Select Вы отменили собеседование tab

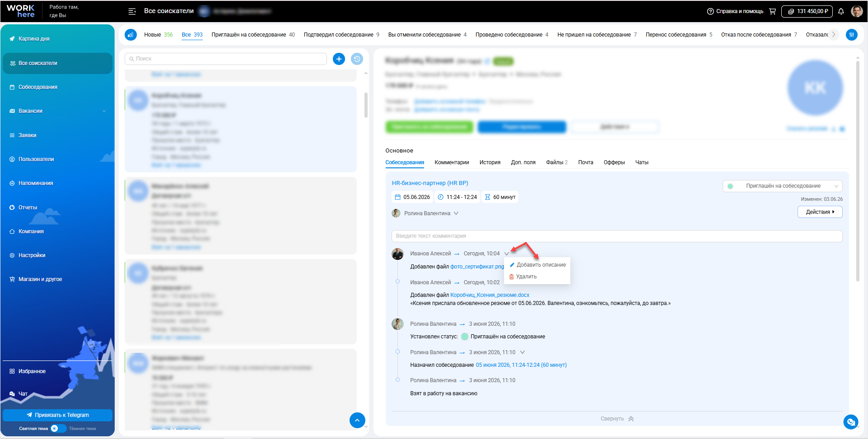tap(427, 35)
